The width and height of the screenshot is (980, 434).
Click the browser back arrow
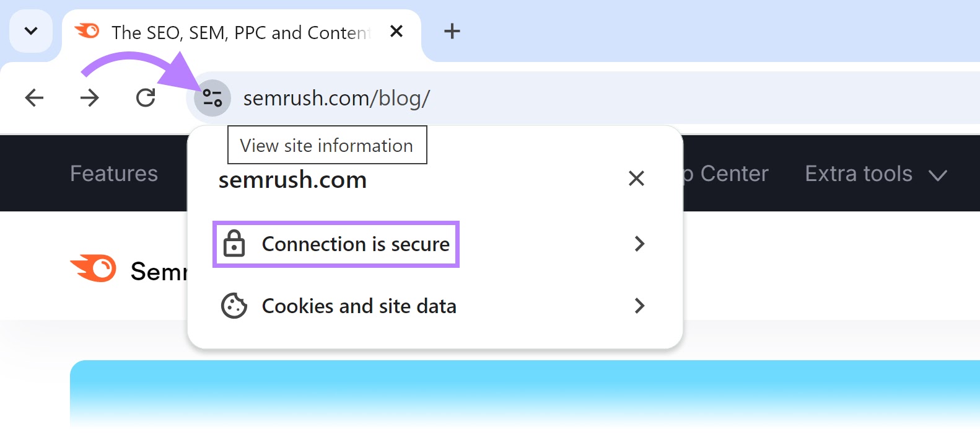(x=34, y=97)
